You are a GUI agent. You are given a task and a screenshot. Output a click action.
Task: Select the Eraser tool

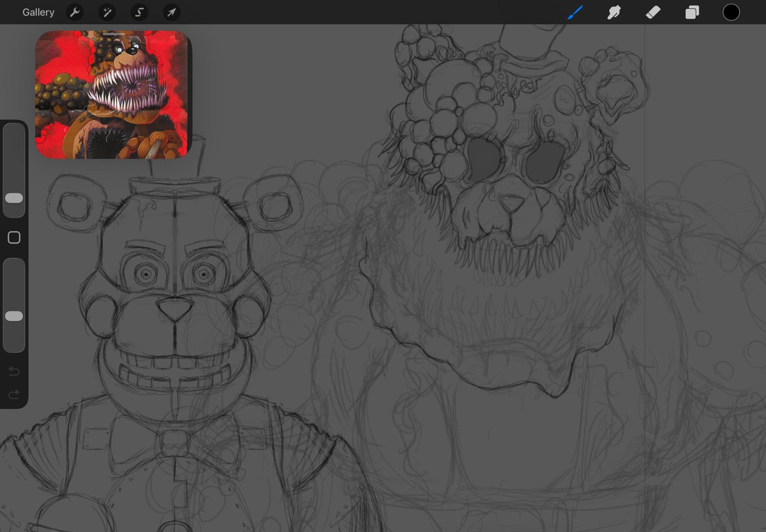tap(653, 12)
